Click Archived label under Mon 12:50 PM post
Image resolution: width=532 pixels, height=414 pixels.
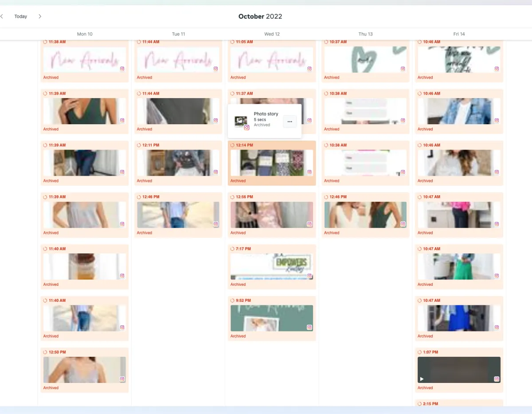(x=51, y=388)
